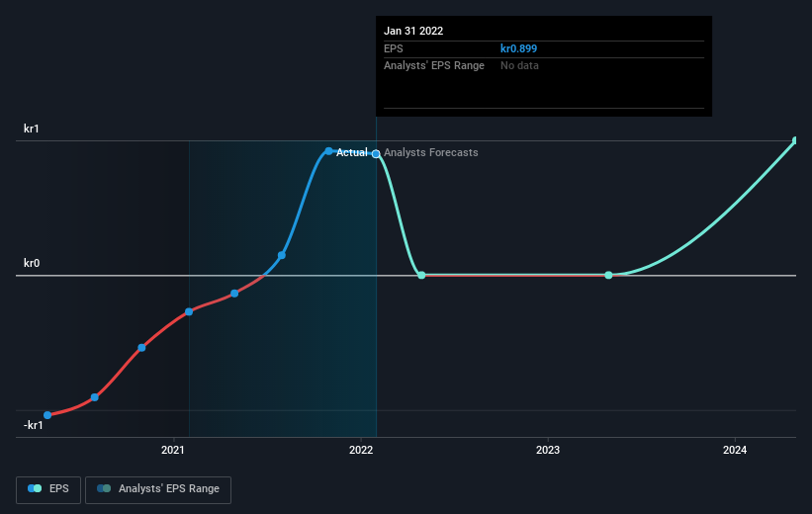The image size is (812, 514).
Task: Click the EPS point below kr0 in spring 2021
Action: [x=234, y=294]
